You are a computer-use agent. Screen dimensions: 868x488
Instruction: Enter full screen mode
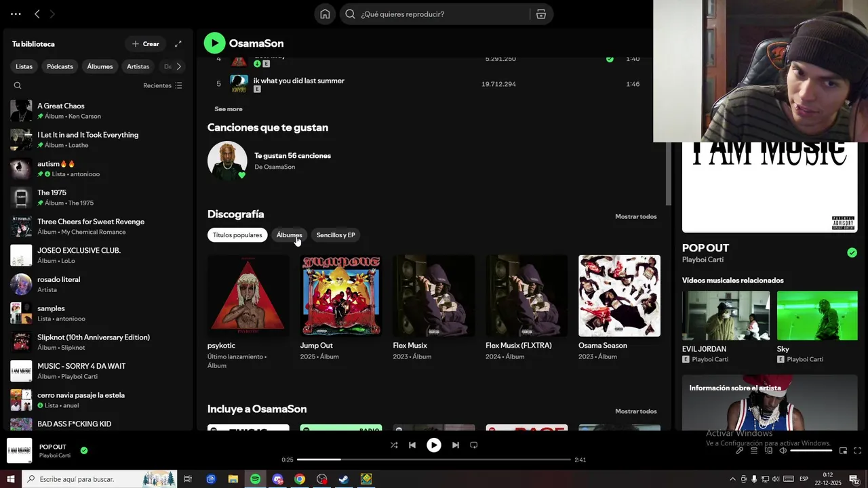[857, 451]
